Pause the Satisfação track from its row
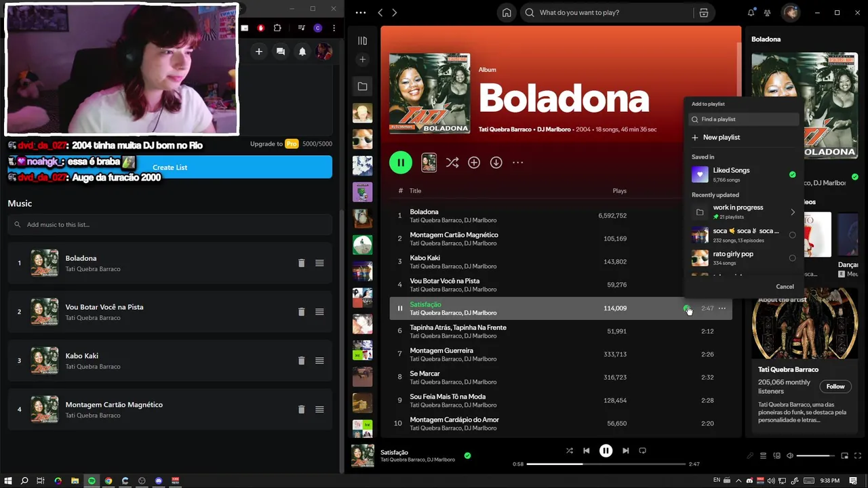Screen dimensions: 868x488 click(399, 308)
